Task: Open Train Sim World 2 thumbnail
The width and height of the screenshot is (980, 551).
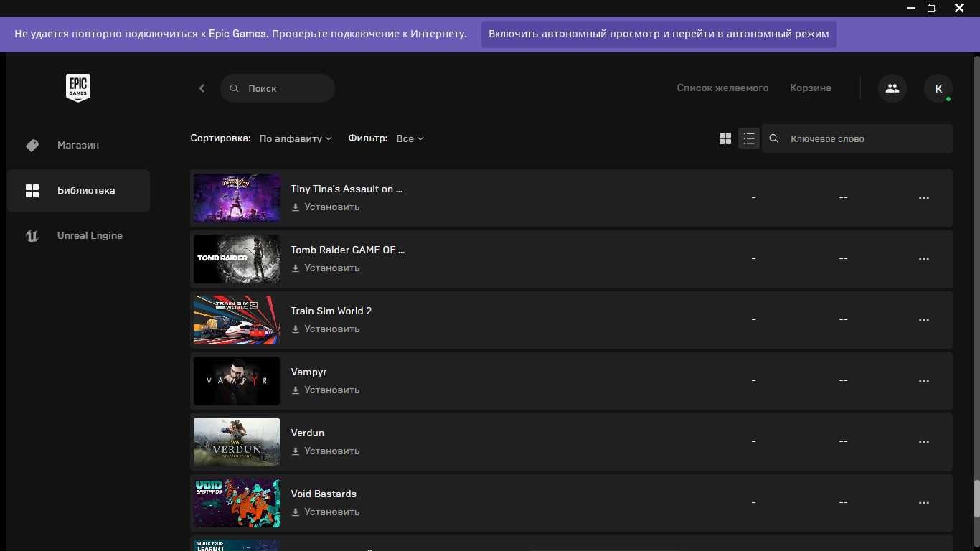Action: pos(237,320)
